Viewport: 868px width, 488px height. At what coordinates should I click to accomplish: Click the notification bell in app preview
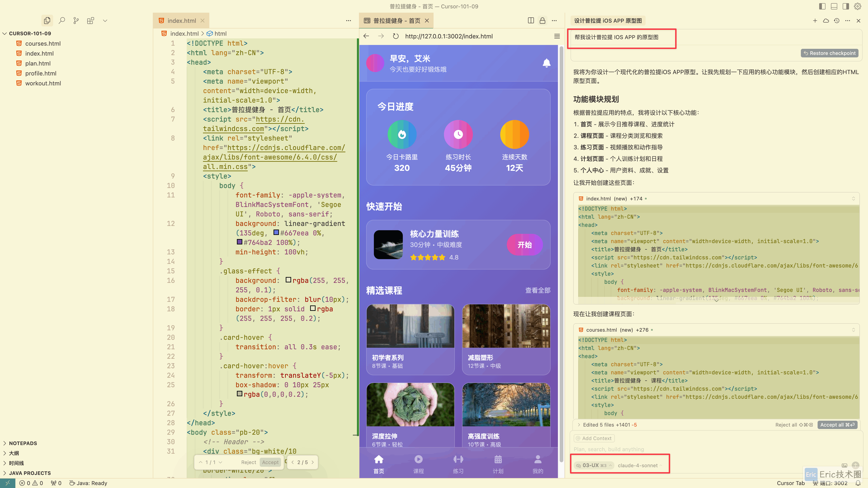(x=547, y=63)
